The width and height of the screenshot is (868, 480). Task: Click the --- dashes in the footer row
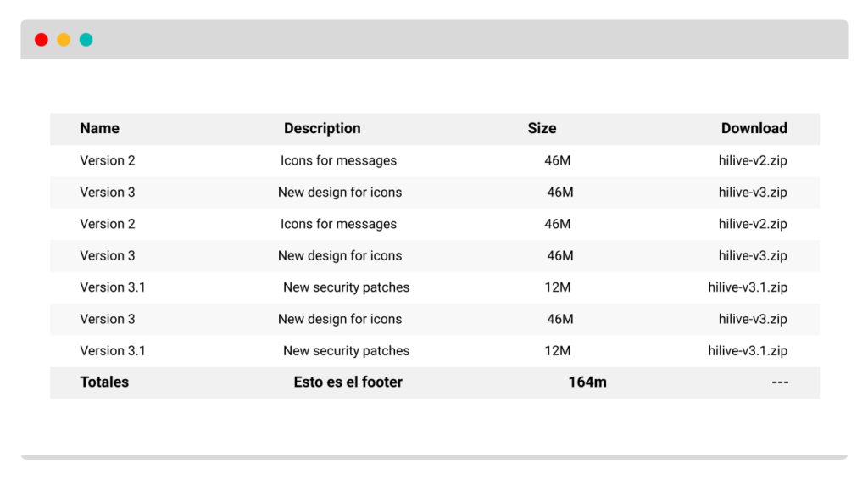point(780,382)
